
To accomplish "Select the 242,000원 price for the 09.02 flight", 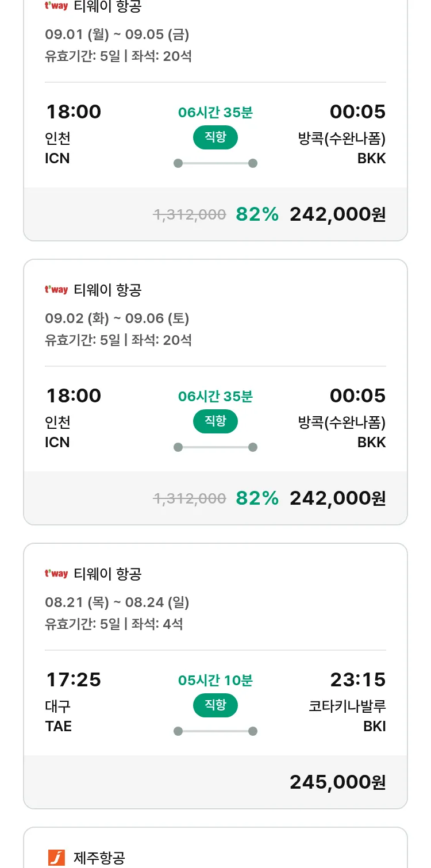I will click(x=337, y=498).
